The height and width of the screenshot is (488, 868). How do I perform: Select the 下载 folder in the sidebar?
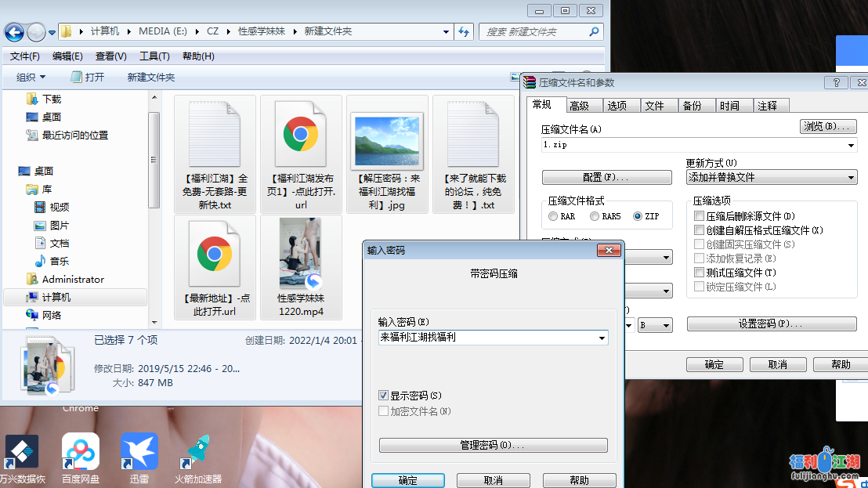click(x=52, y=99)
